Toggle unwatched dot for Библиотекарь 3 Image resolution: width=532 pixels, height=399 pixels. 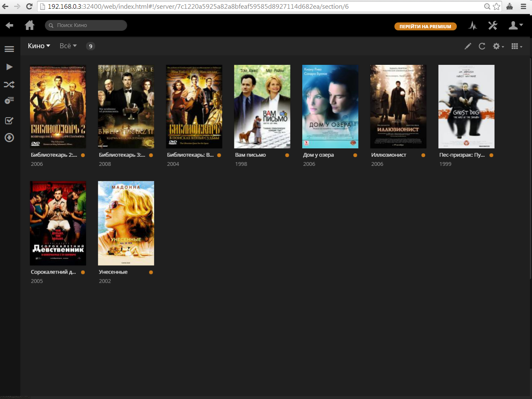151,155
